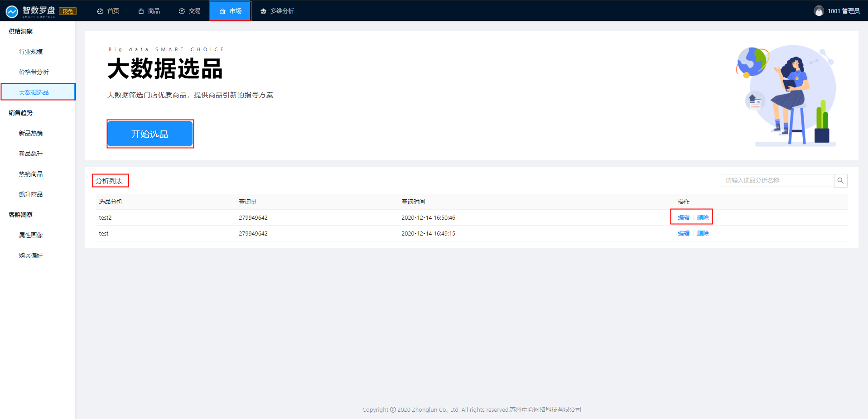Viewport: 868px width, 419px height.
Task: Open the 首页 dashboard nav item
Action: point(108,11)
